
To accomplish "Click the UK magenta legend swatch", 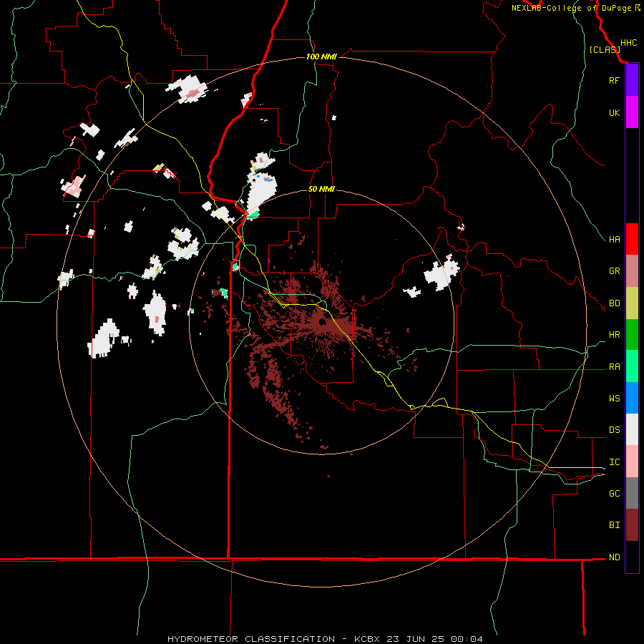I will [x=632, y=112].
